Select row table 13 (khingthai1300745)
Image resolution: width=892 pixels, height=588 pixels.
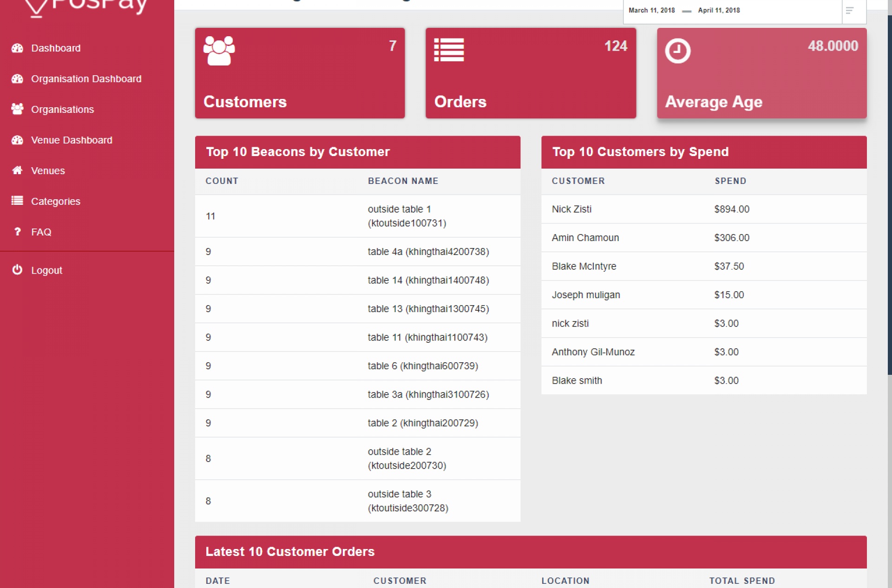[x=358, y=309]
